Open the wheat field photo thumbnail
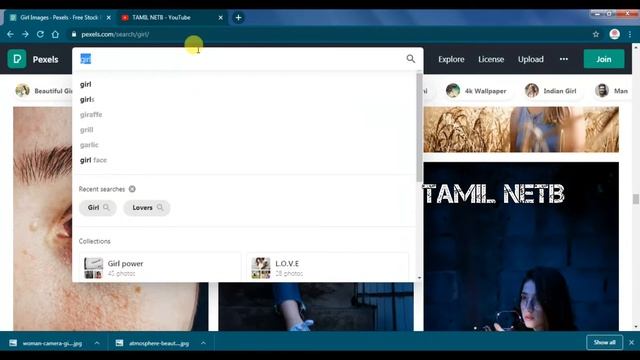The width and height of the screenshot is (640, 360). (521, 129)
